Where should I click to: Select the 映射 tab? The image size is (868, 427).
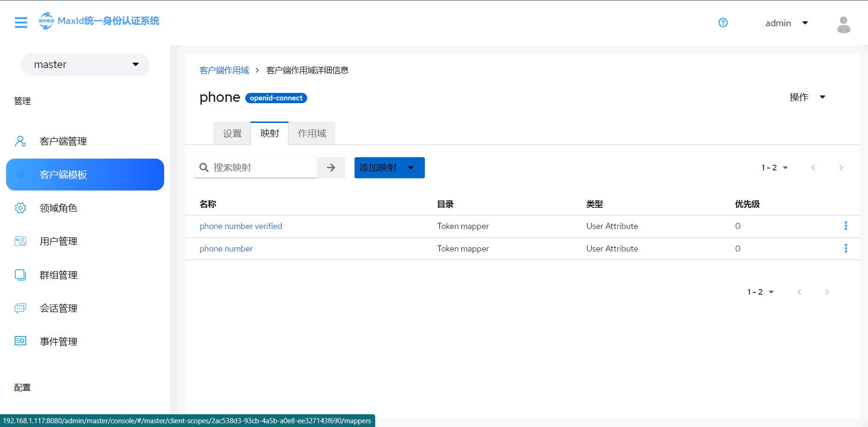270,133
